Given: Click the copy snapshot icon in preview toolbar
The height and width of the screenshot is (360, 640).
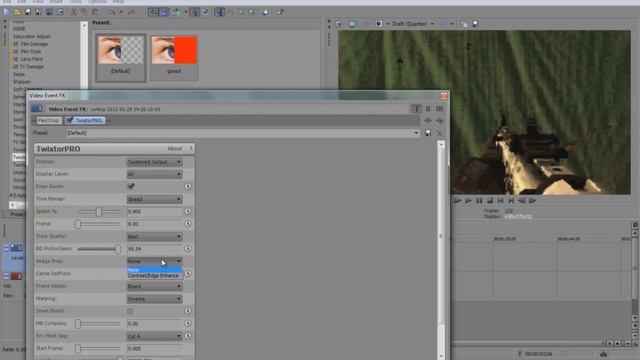Looking at the screenshot, I should coord(464,24).
